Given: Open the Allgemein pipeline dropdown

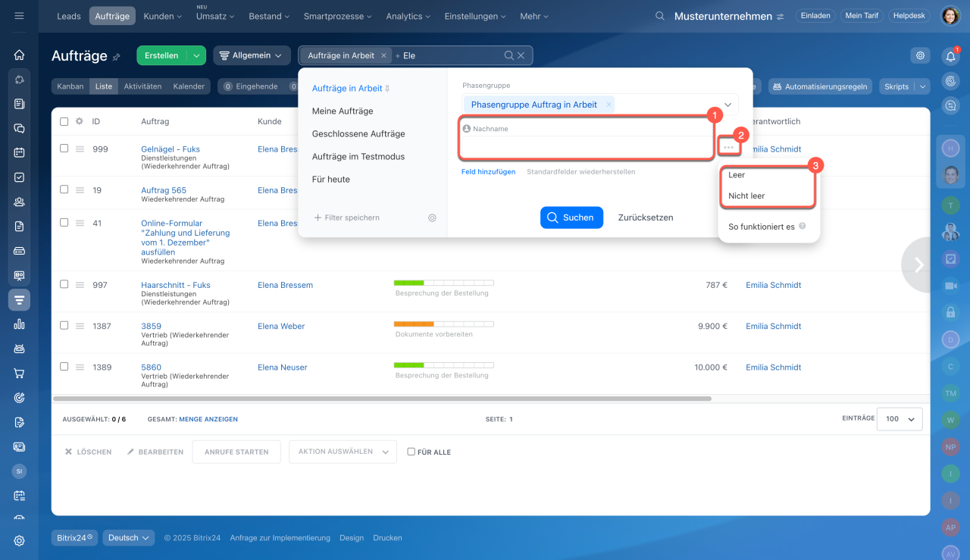Looking at the screenshot, I should pyautogui.click(x=252, y=55).
